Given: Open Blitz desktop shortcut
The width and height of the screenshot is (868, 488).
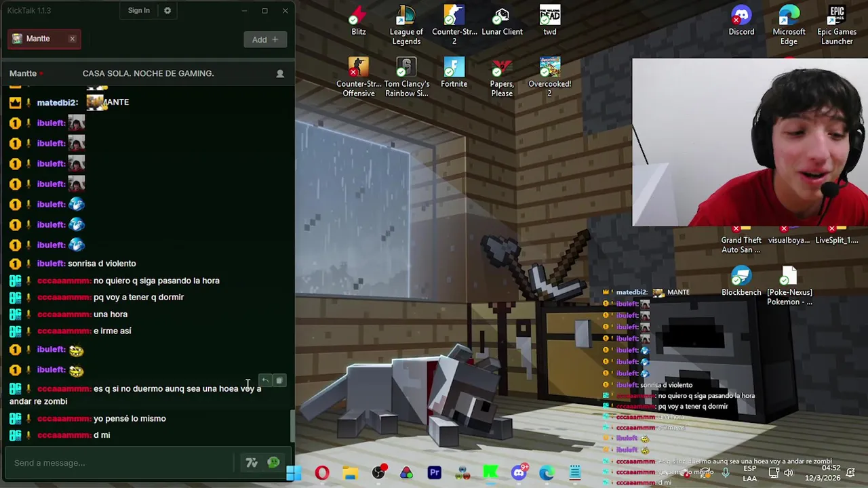Looking at the screenshot, I should pyautogui.click(x=359, y=21).
